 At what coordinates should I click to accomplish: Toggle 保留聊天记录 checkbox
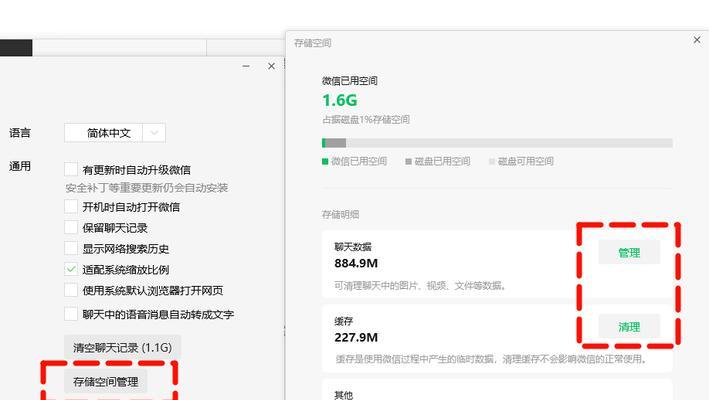(71, 227)
